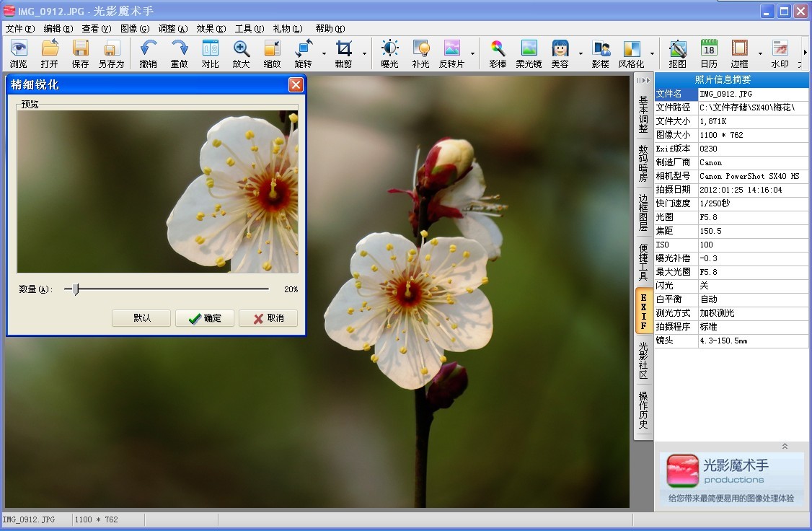The height and width of the screenshot is (531, 812).
Task: Save the image using the 保存 icon
Action: (x=80, y=53)
